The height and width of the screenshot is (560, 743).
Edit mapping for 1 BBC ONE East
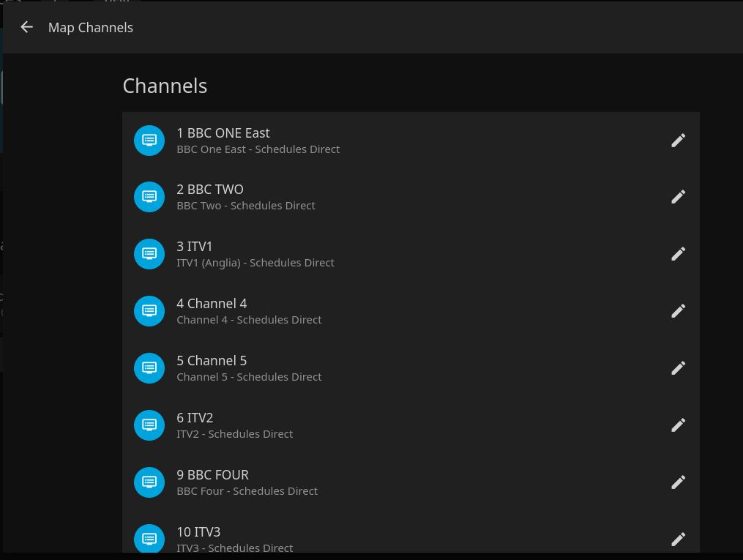678,141
